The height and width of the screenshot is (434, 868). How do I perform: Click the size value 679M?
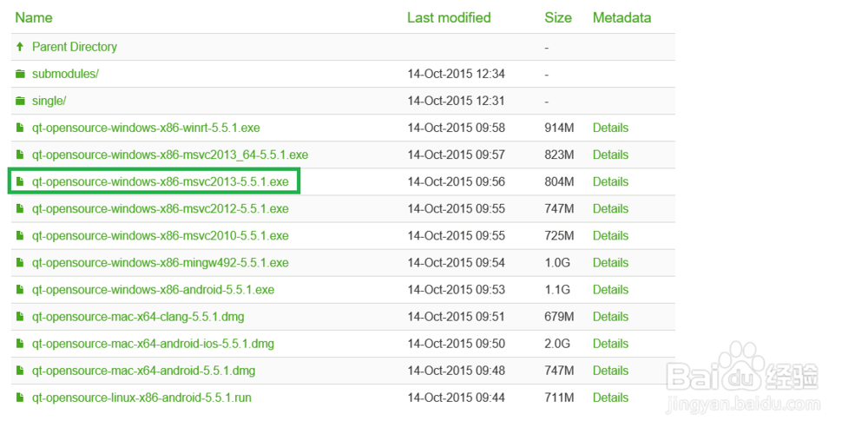click(x=559, y=317)
